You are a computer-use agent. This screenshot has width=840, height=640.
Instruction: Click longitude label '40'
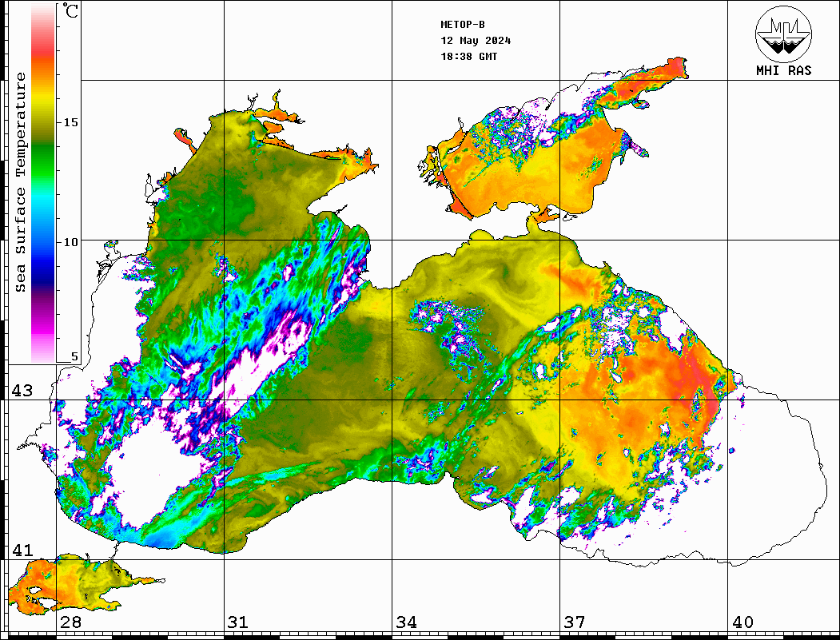(742, 622)
